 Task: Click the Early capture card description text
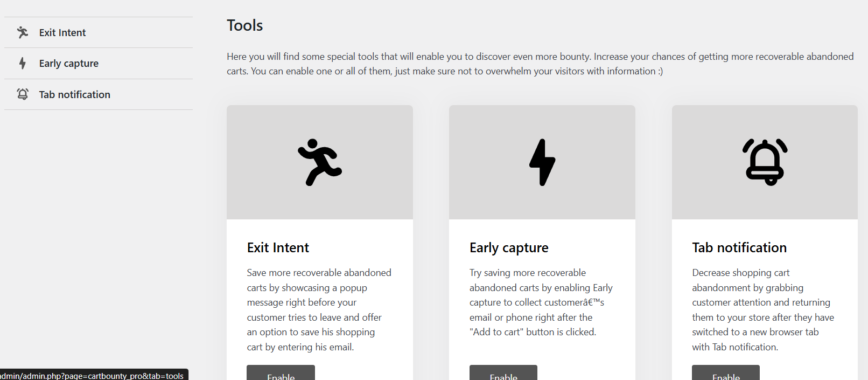pyautogui.click(x=541, y=302)
